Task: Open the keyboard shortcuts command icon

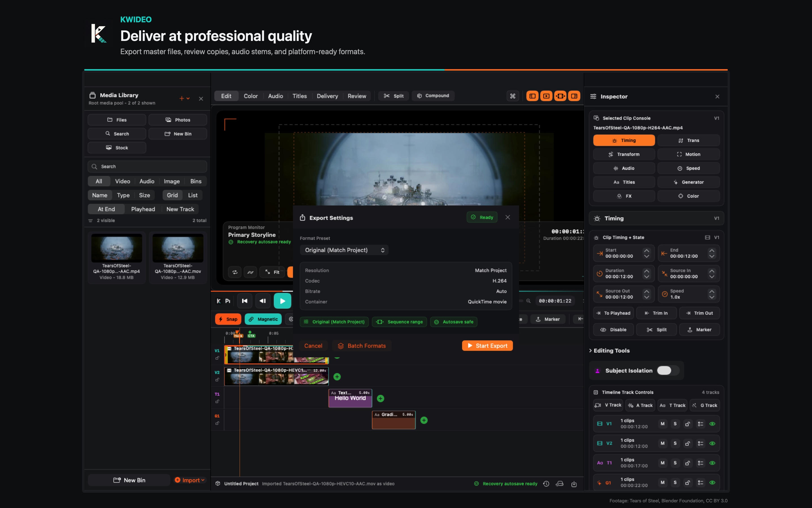Action: (x=512, y=96)
